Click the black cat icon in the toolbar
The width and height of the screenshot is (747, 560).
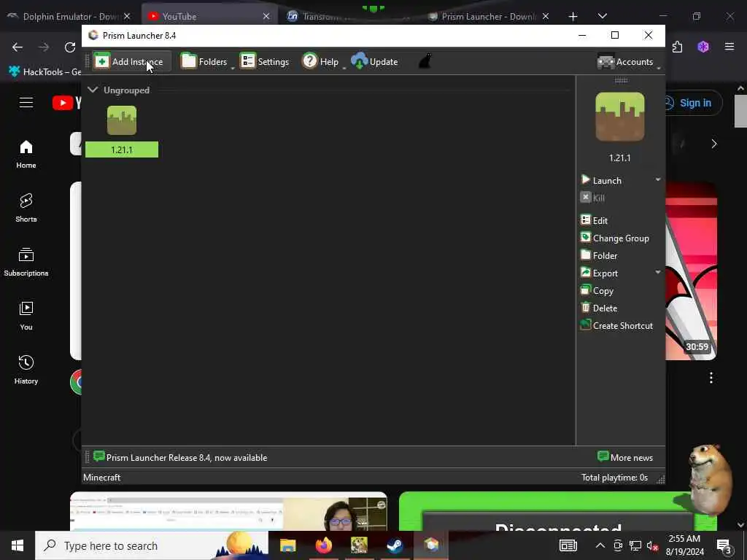point(425,61)
